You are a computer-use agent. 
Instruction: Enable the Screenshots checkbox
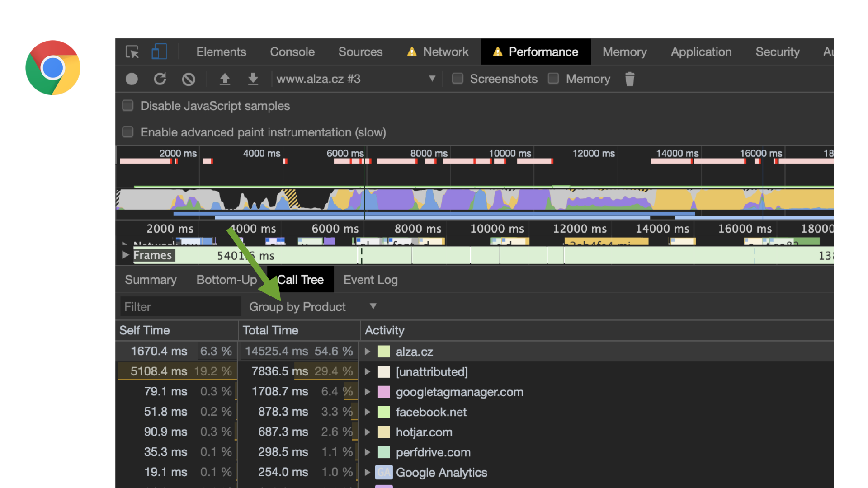click(458, 79)
